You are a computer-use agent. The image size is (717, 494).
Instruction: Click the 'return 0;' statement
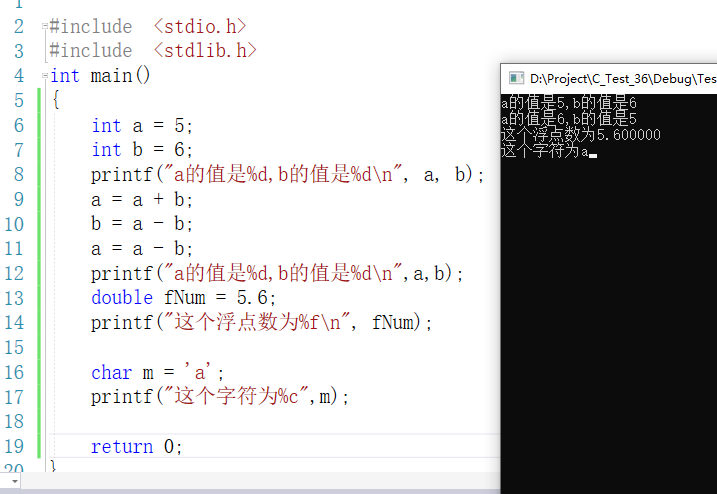click(x=137, y=446)
